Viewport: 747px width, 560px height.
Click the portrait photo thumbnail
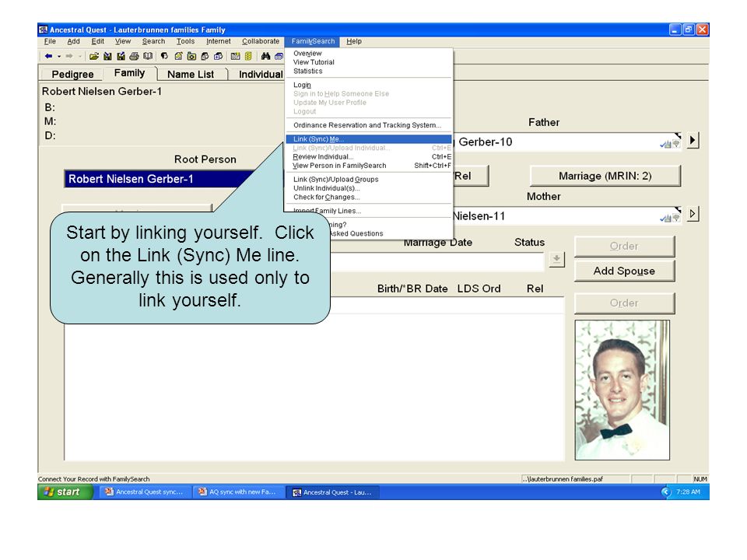point(622,390)
